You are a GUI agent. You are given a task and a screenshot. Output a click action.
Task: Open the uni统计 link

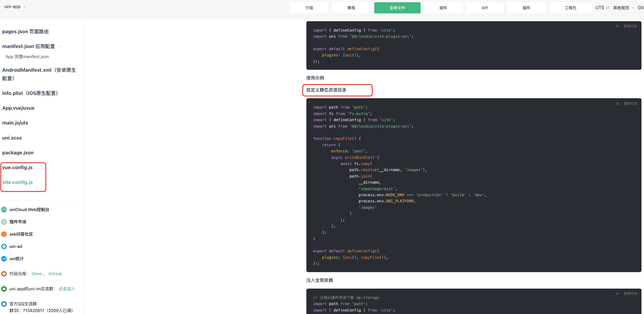pyautogui.click(x=16, y=259)
